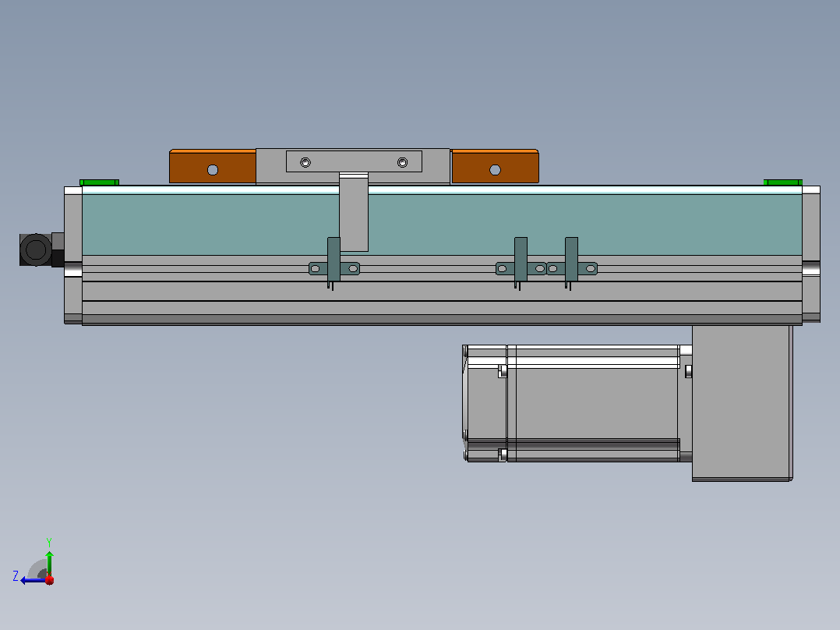Select the motor mounting plate on the right
The width and height of the screenshot is (840, 630).
742,403
